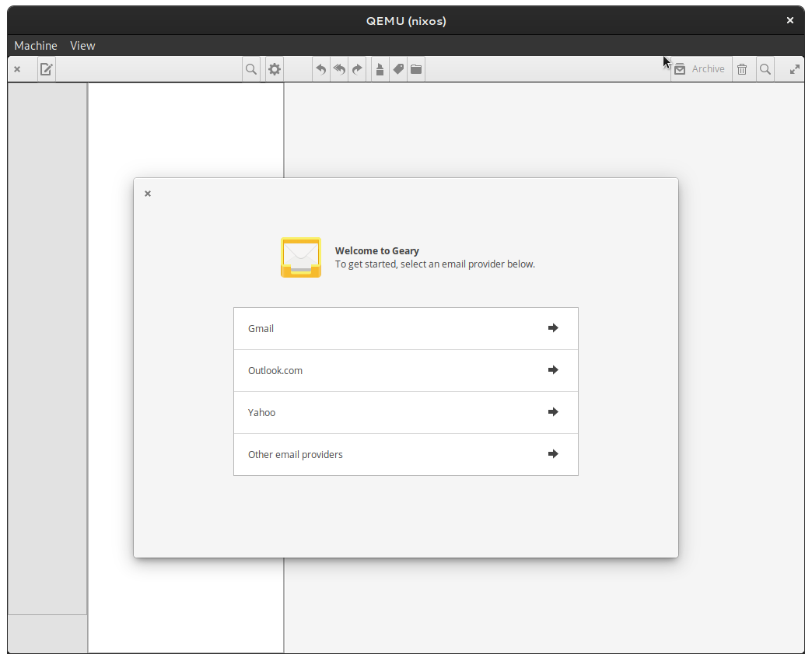Select Gmail as email provider

click(405, 329)
